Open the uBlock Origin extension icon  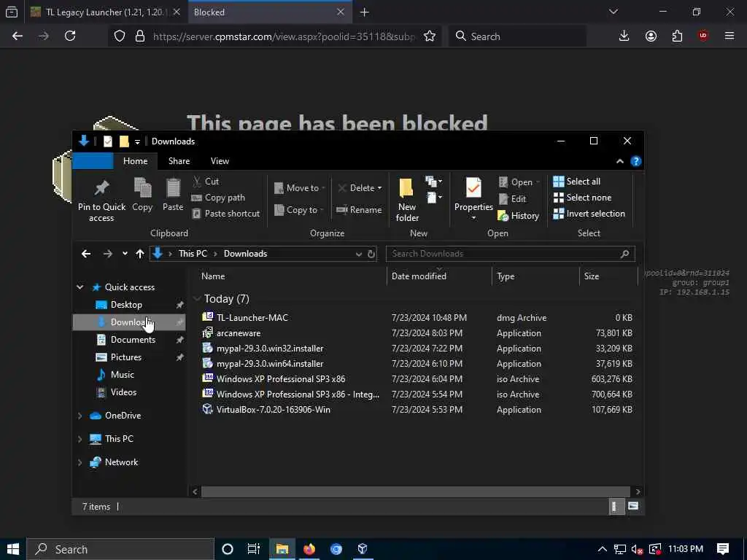(703, 36)
